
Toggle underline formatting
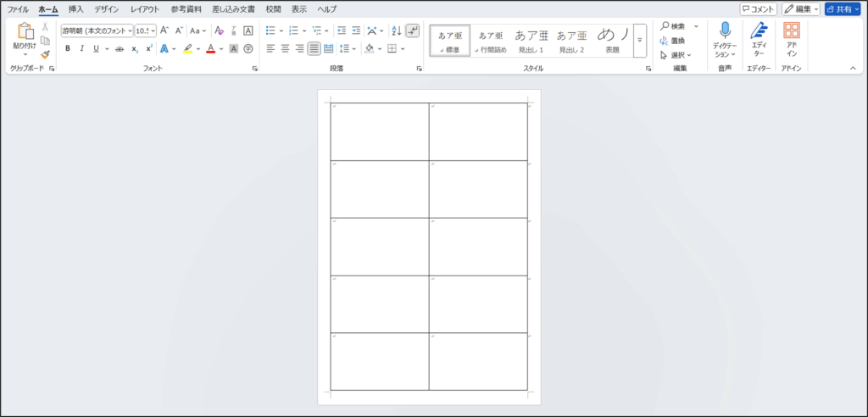click(x=97, y=48)
